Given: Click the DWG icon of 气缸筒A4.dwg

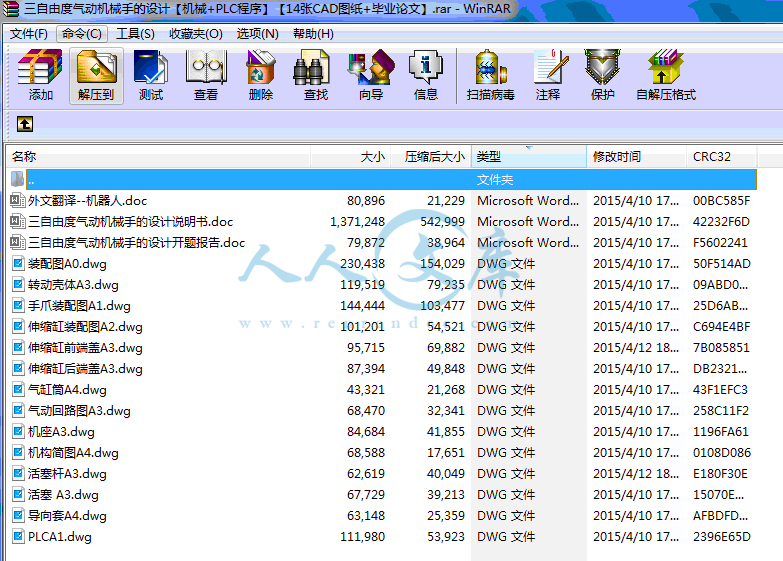Looking at the screenshot, I should tap(18, 390).
